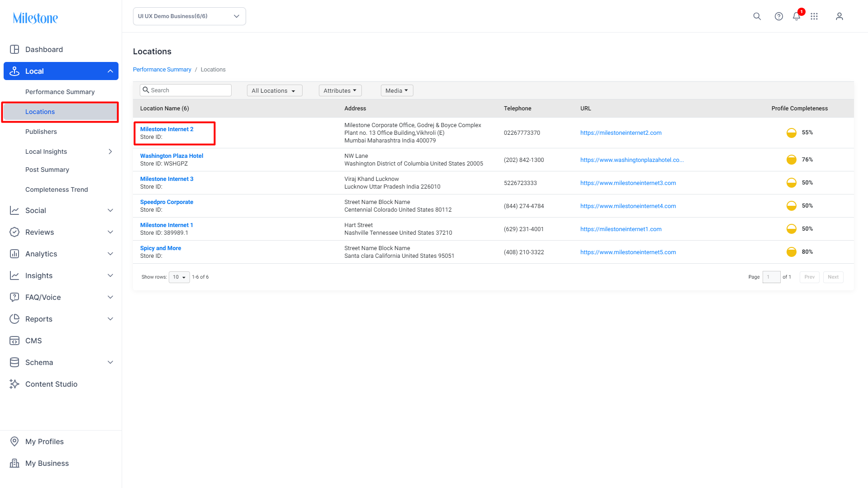Viewport: 868px width, 488px height.
Task: Open the apps grid icon
Action: (814, 16)
